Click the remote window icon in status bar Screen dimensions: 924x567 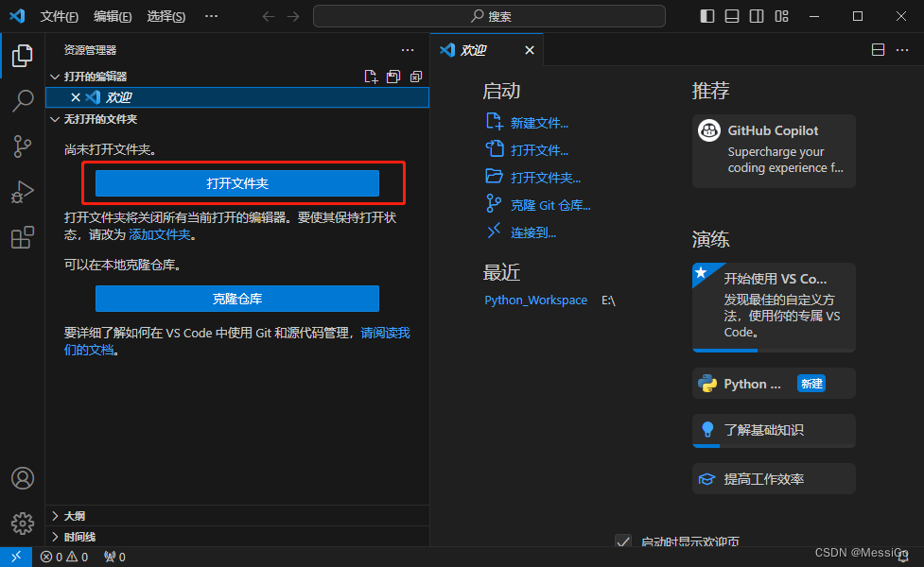[16, 557]
